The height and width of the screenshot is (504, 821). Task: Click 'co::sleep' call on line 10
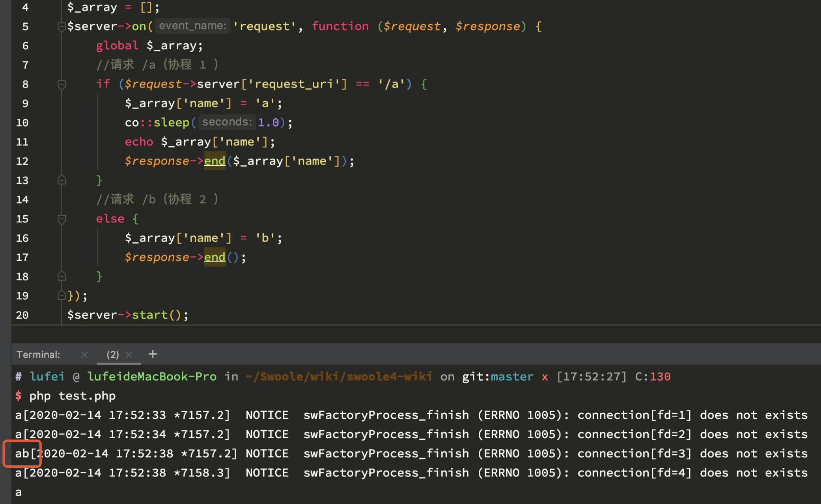[157, 123]
